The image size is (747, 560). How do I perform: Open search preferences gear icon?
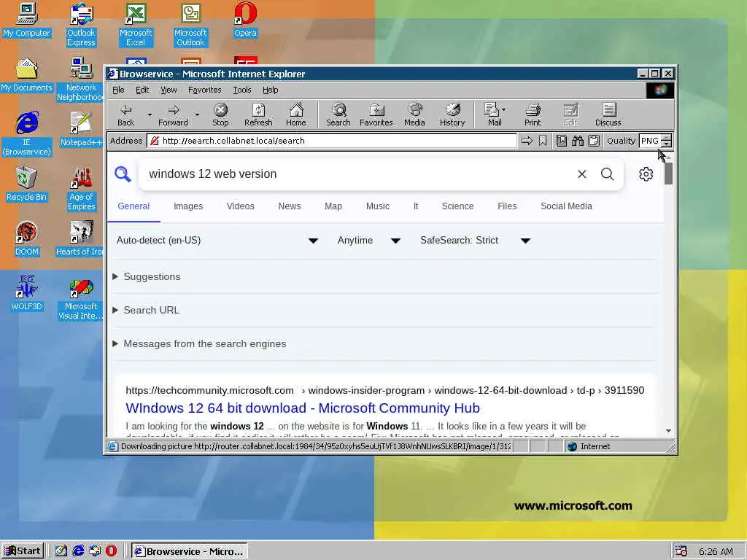pyautogui.click(x=646, y=174)
